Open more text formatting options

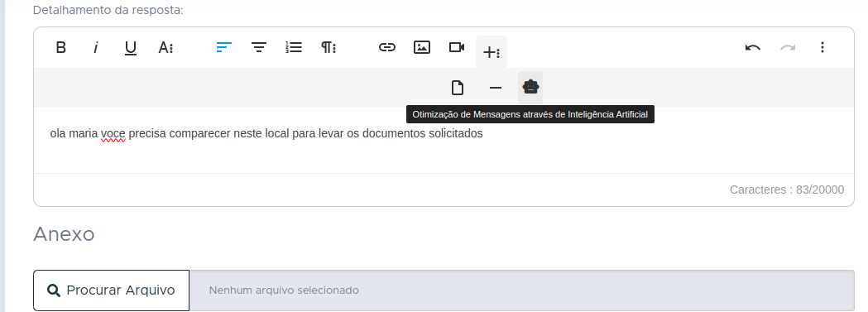point(165,47)
